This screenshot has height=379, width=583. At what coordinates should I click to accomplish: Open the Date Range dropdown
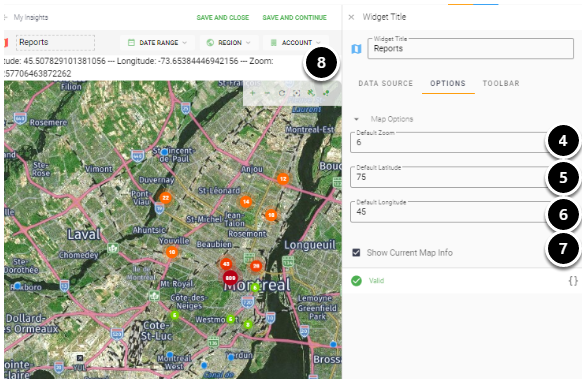click(157, 43)
